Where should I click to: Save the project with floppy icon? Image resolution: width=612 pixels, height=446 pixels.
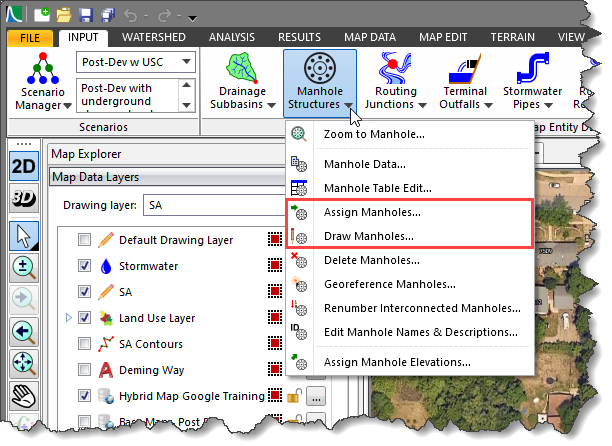[85, 15]
